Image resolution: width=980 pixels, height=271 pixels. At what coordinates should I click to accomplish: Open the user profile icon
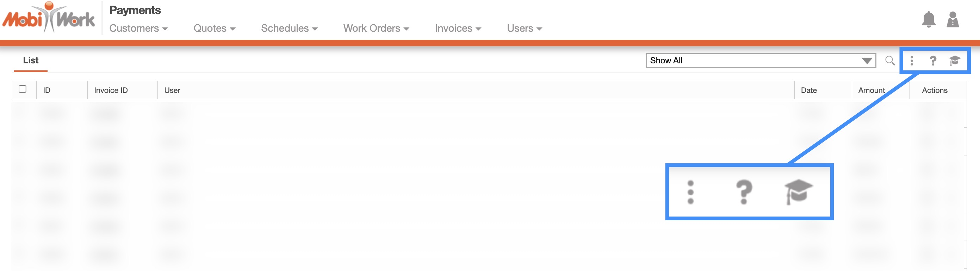(x=952, y=19)
